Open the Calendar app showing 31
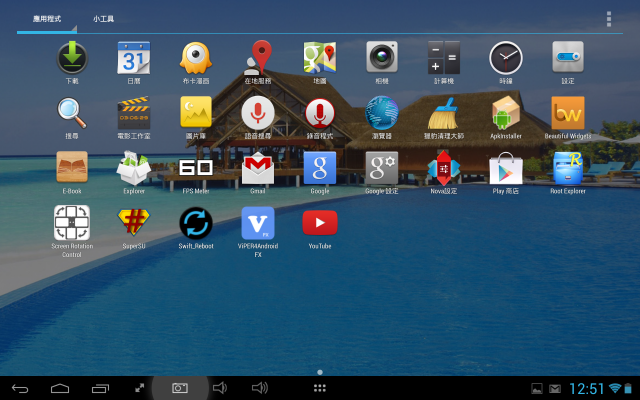The height and width of the screenshot is (400, 640). pos(134,58)
